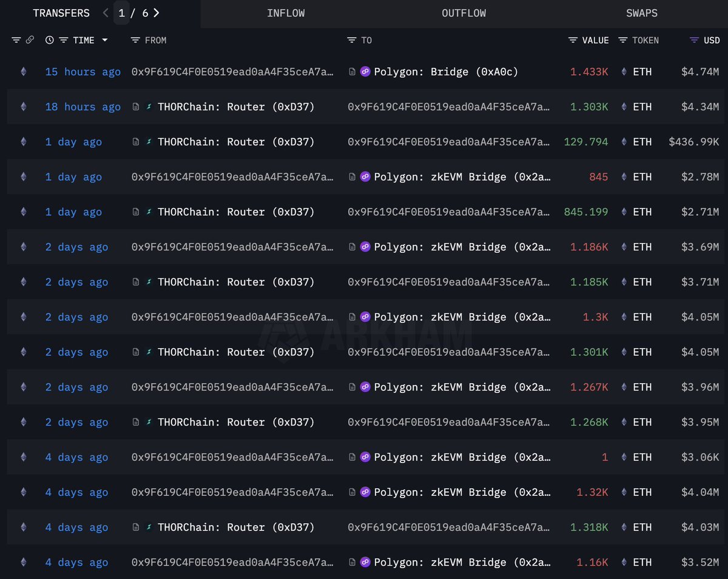This screenshot has height=579, width=728.
Task: Click THORChain logo in the $4.03M row
Action: [149, 527]
